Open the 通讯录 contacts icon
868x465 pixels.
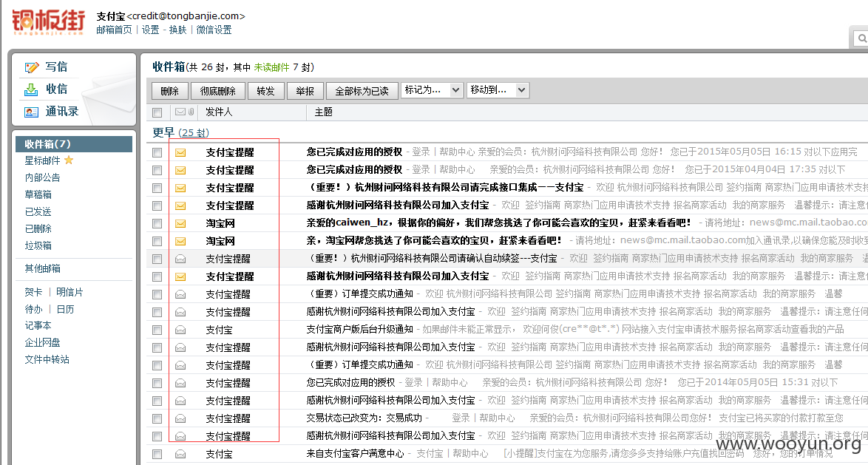pos(32,112)
